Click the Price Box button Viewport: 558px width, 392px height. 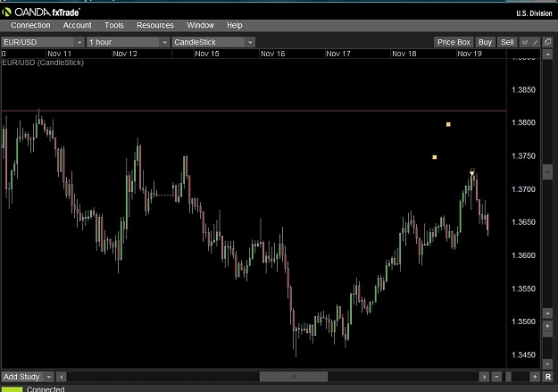pos(454,42)
